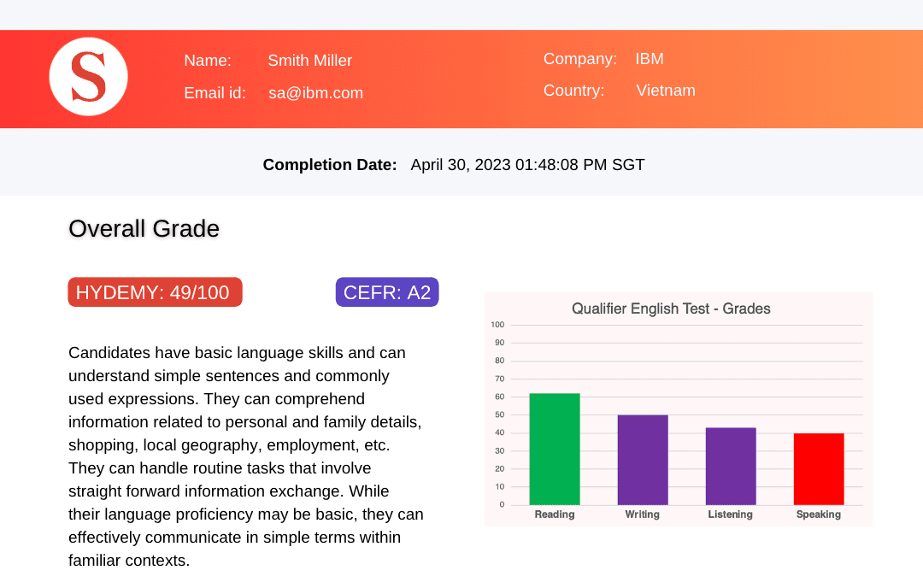
Task: Click the IBM company value
Action: pos(650,59)
